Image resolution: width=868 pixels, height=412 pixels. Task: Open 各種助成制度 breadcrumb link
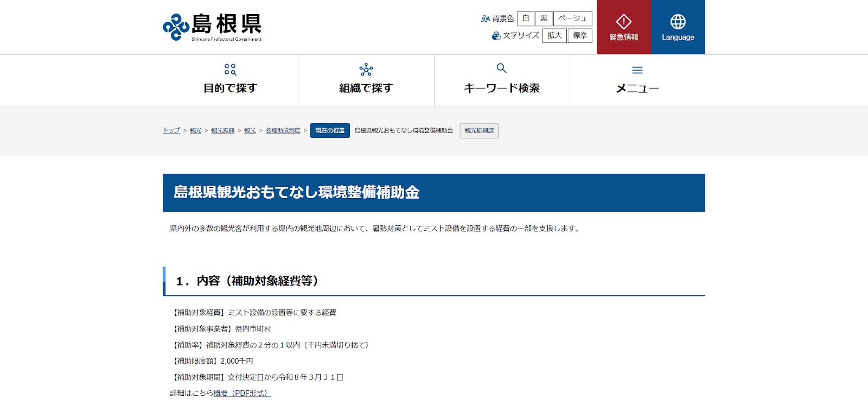(283, 130)
